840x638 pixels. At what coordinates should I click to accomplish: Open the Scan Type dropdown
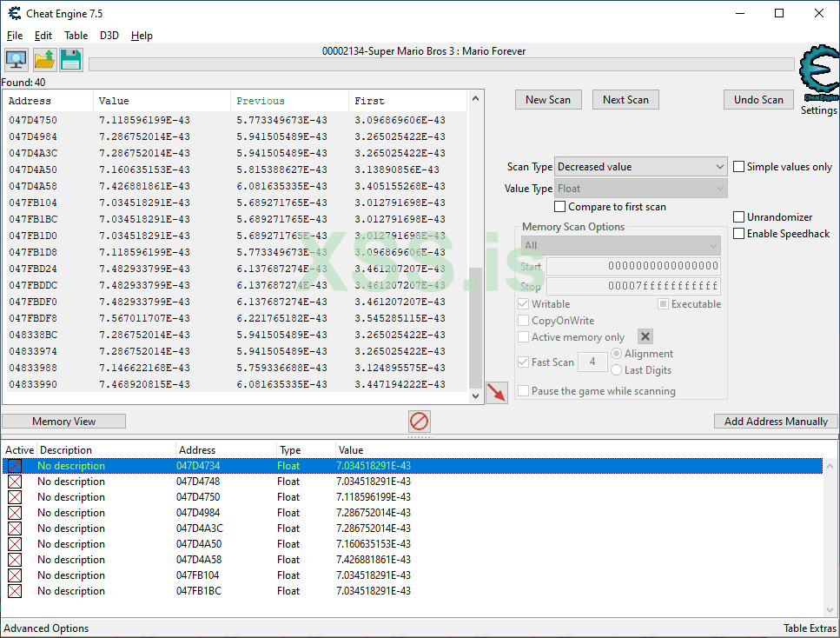640,167
